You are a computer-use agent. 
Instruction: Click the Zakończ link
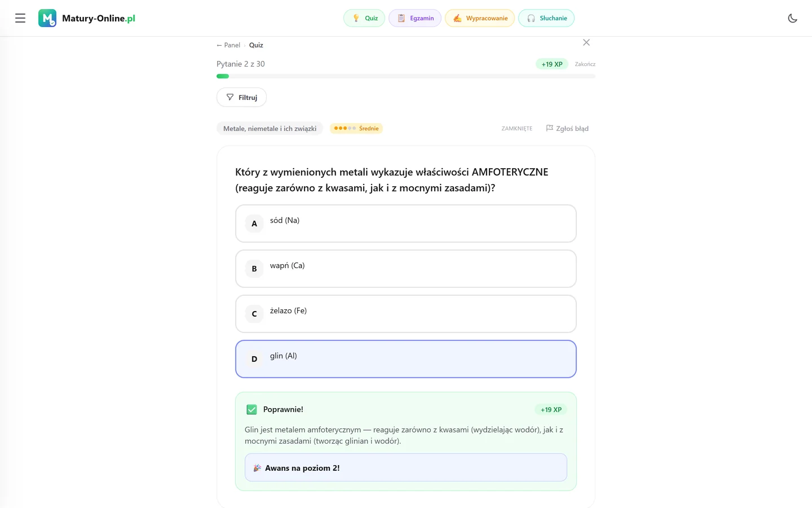click(x=585, y=64)
